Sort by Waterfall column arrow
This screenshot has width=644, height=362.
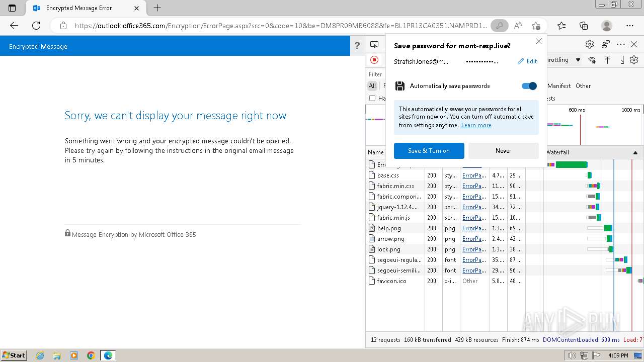pyautogui.click(x=635, y=152)
